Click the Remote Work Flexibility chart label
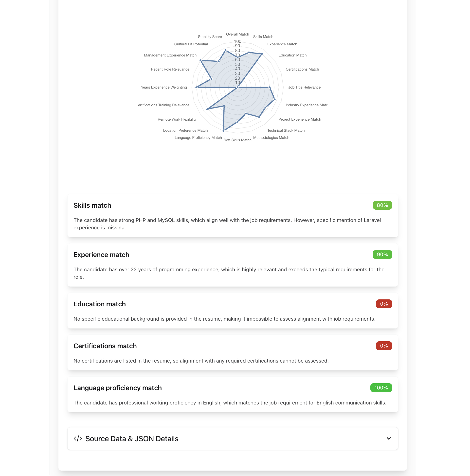The image size is (470, 476). tap(177, 119)
